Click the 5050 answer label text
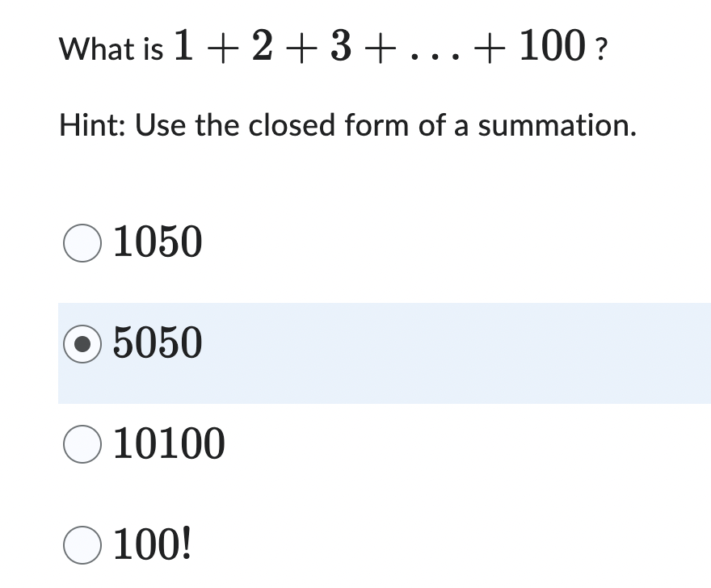 coord(155,342)
